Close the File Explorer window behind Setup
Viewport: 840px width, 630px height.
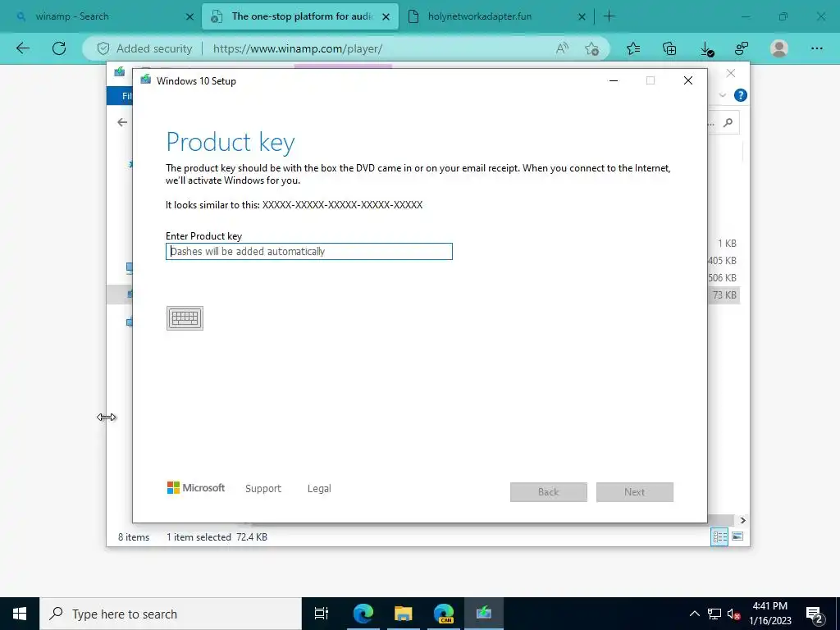731,73
